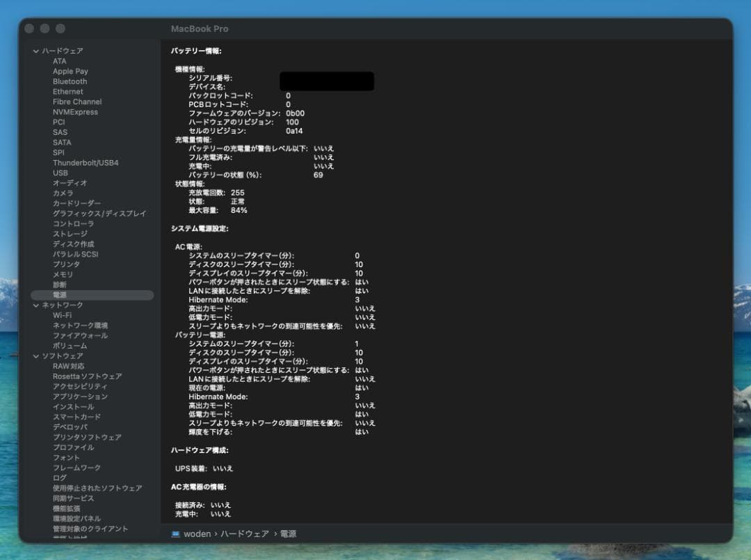
Task: Select SPI in the sidebar
Action: [x=58, y=152]
